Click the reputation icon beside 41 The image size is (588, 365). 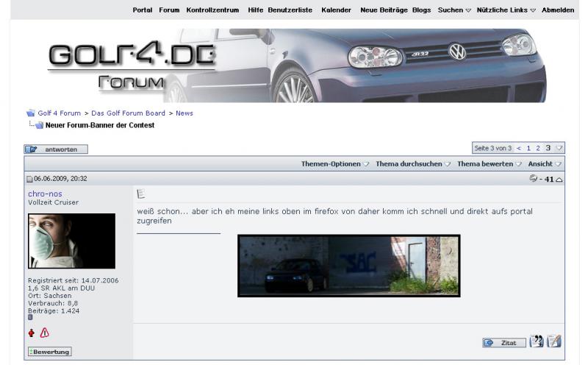coord(534,178)
